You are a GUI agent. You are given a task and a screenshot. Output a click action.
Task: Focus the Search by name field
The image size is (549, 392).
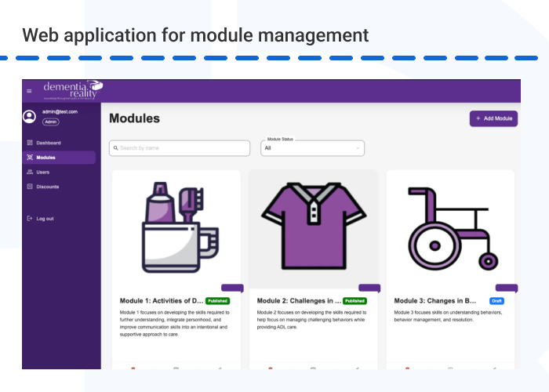pos(182,147)
